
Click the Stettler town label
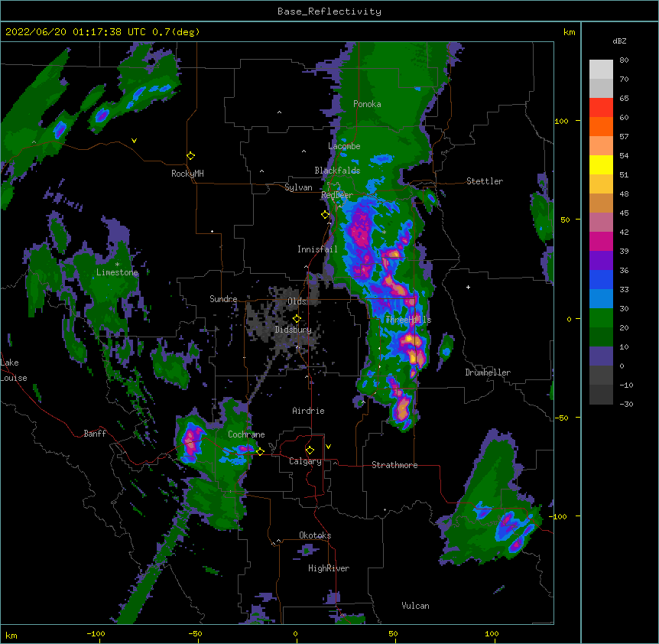(x=485, y=181)
